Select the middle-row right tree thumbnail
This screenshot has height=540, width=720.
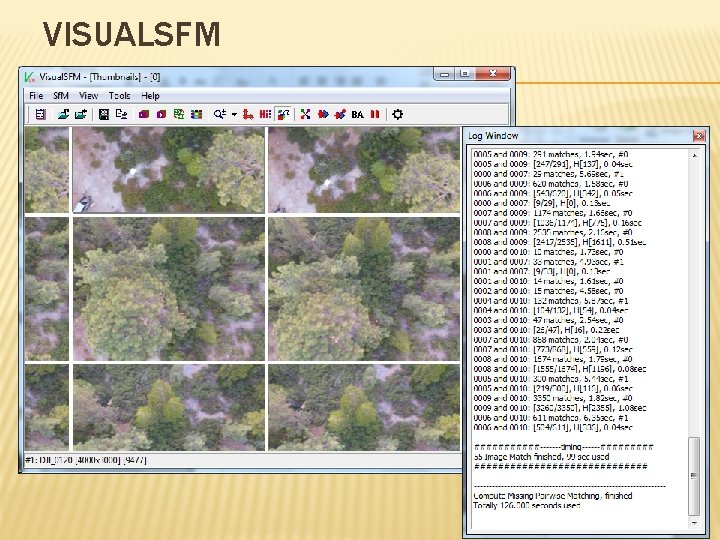[364, 289]
